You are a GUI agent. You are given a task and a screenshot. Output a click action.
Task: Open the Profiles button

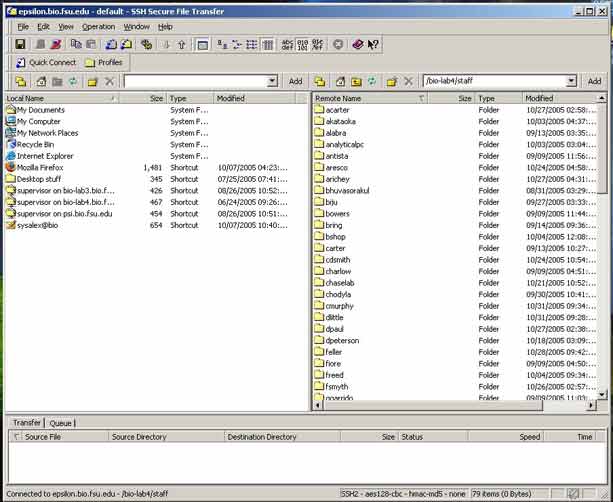click(104, 63)
